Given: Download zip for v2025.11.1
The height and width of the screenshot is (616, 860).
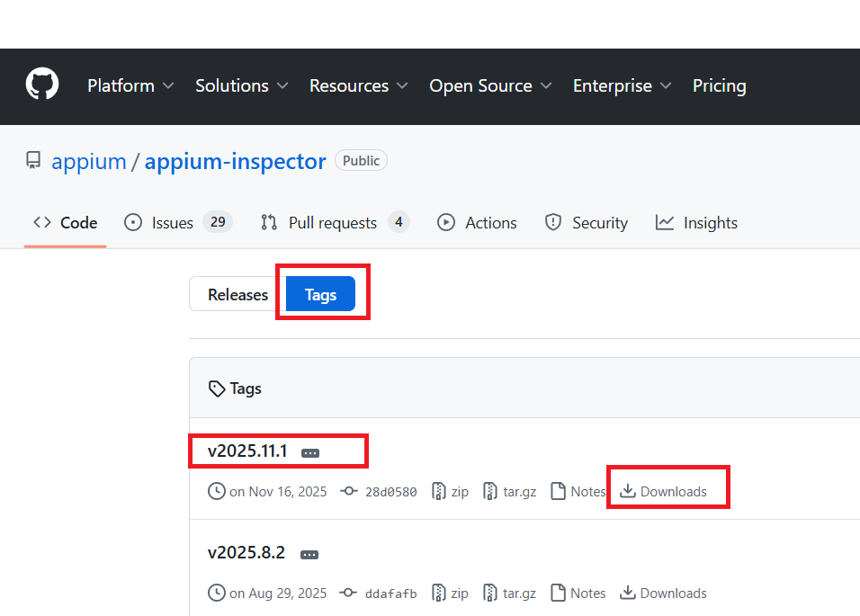Looking at the screenshot, I should pos(460,492).
